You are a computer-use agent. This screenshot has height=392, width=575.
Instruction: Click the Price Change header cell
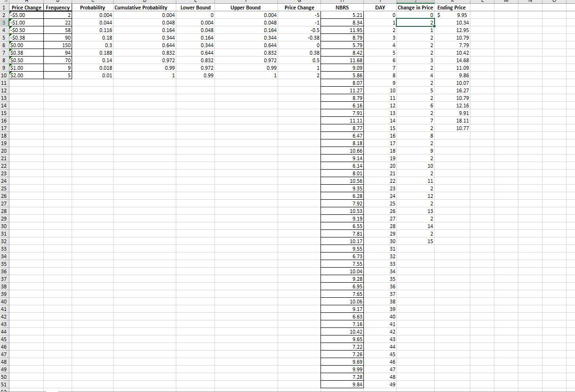(x=26, y=8)
